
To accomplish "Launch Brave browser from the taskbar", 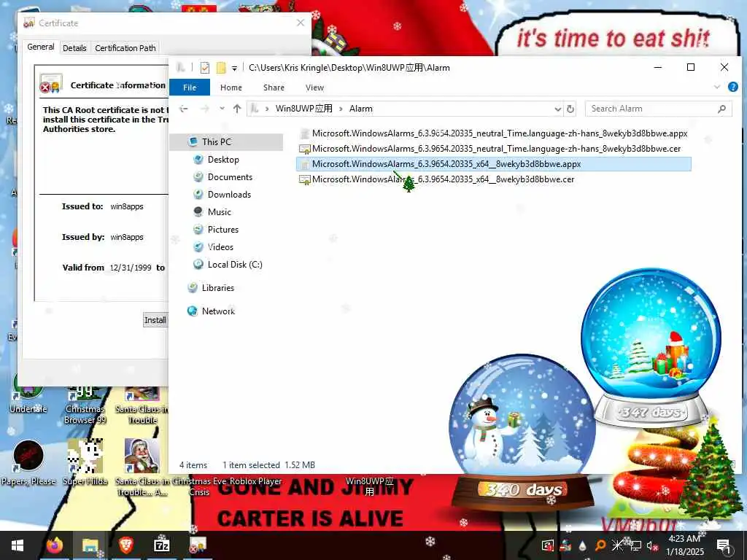I will click(125, 545).
